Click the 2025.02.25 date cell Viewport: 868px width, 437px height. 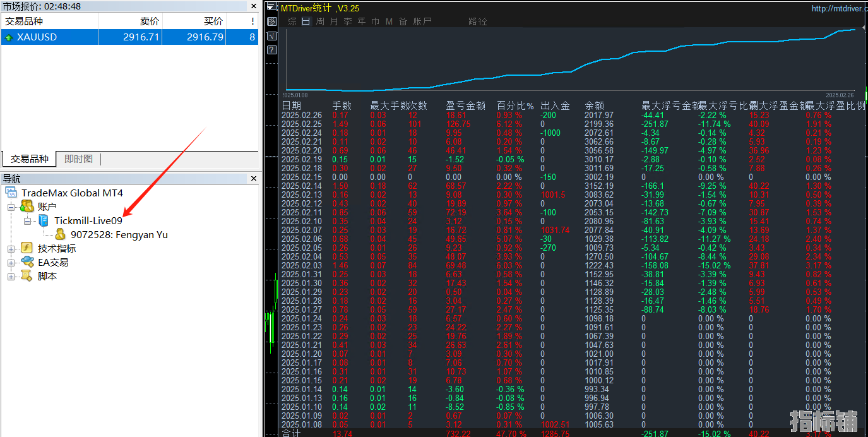(302, 124)
